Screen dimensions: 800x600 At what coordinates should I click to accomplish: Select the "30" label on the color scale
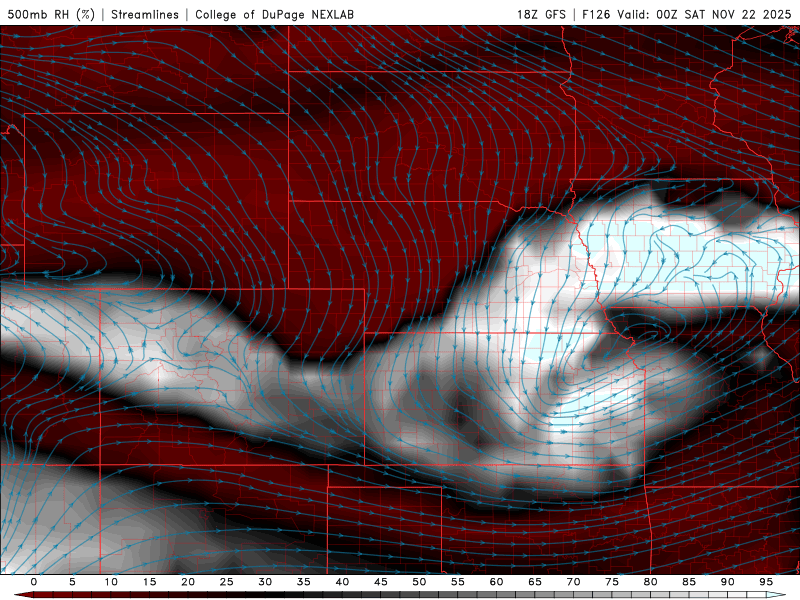click(265, 582)
